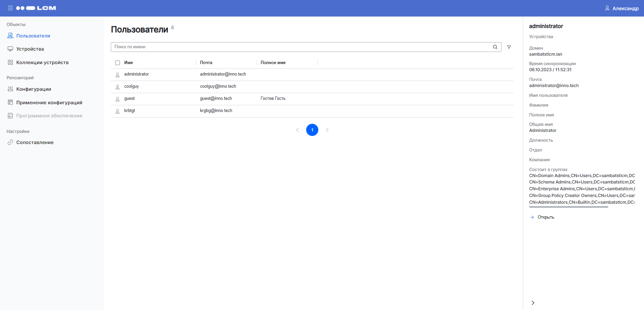Select page 1 in pagination
644x310 pixels.
click(x=312, y=130)
